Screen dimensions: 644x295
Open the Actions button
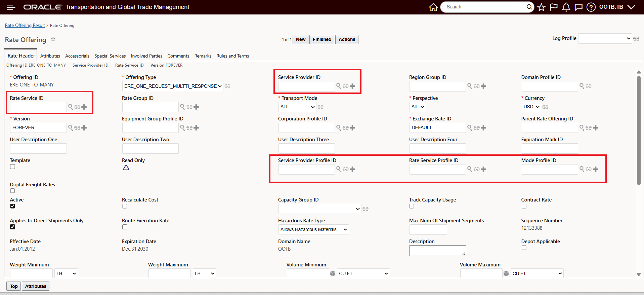pos(347,39)
